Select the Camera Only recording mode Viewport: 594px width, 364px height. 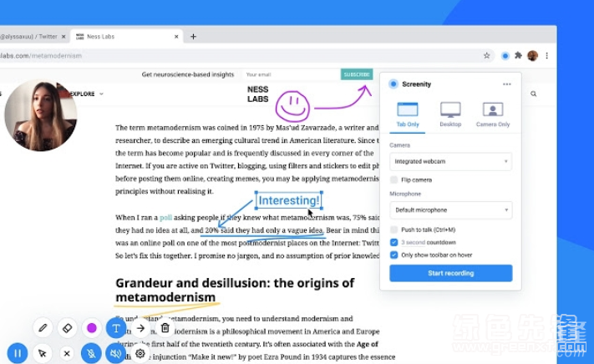tap(493, 115)
